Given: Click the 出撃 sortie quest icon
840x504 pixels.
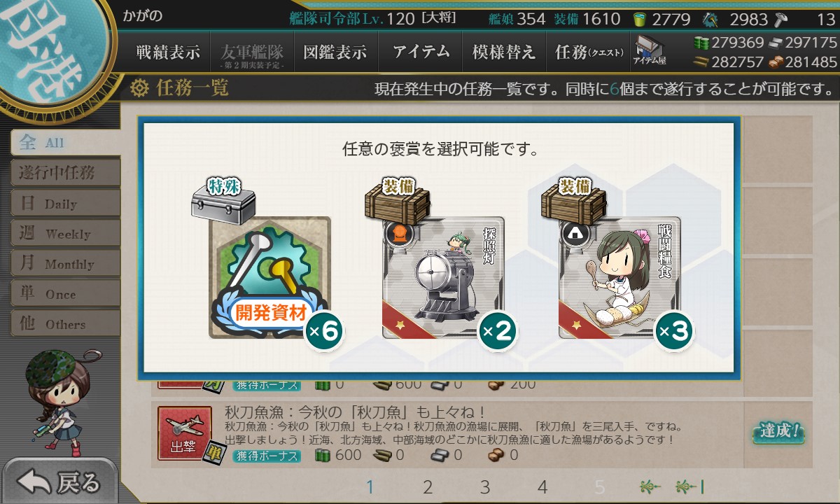Looking at the screenshot, I should pyautogui.click(x=185, y=434).
